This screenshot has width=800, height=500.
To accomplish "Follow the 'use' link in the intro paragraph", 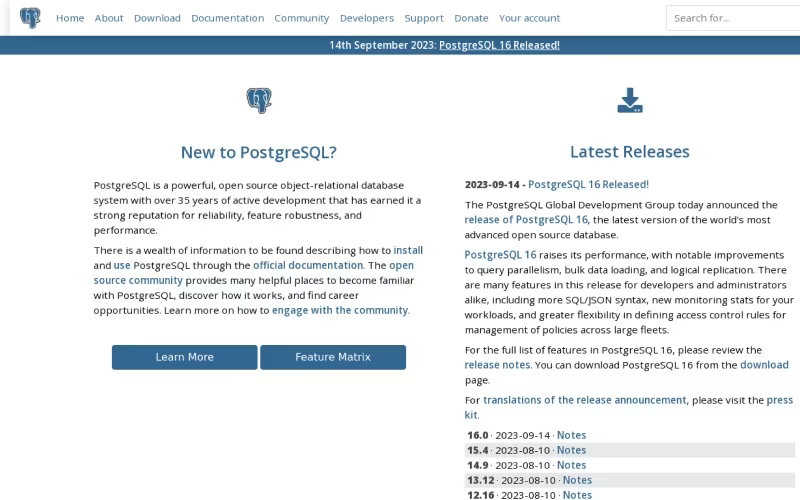I will point(122,265).
